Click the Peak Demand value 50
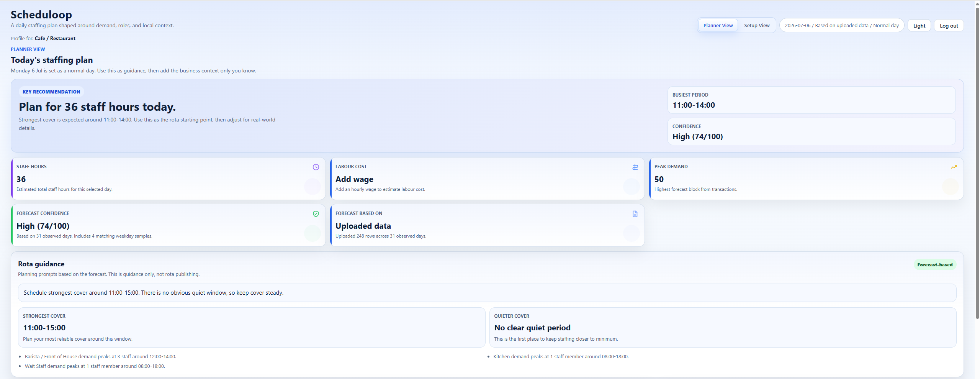 (x=659, y=179)
